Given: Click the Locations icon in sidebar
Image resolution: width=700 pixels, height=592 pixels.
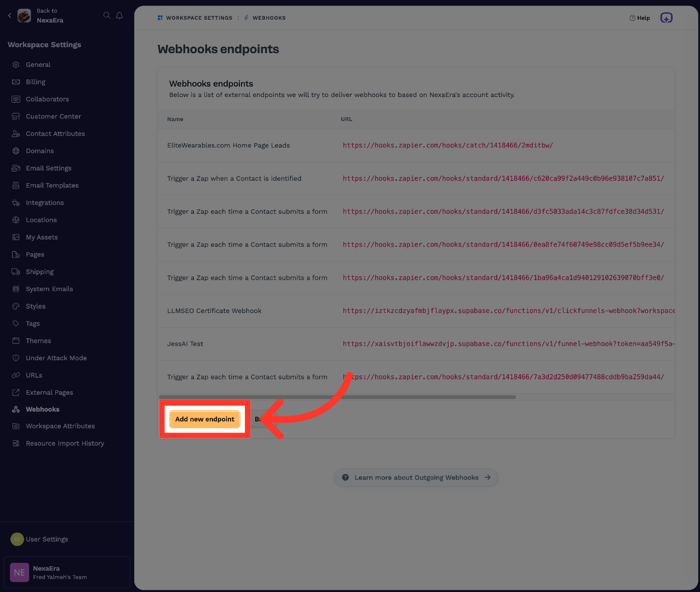Looking at the screenshot, I should pyautogui.click(x=16, y=220).
